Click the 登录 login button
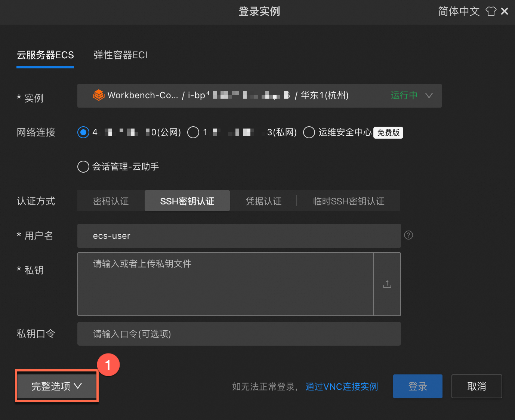 [x=418, y=386]
